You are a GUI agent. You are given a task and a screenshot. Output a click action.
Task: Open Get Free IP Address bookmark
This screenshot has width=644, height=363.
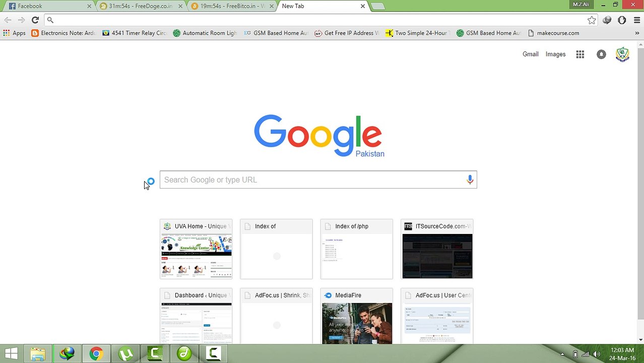click(347, 33)
